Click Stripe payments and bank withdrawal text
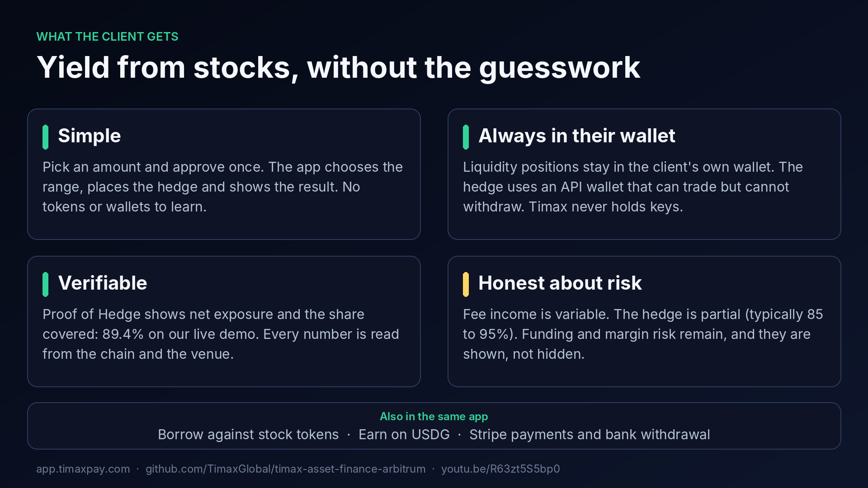 tap(590, 435)
